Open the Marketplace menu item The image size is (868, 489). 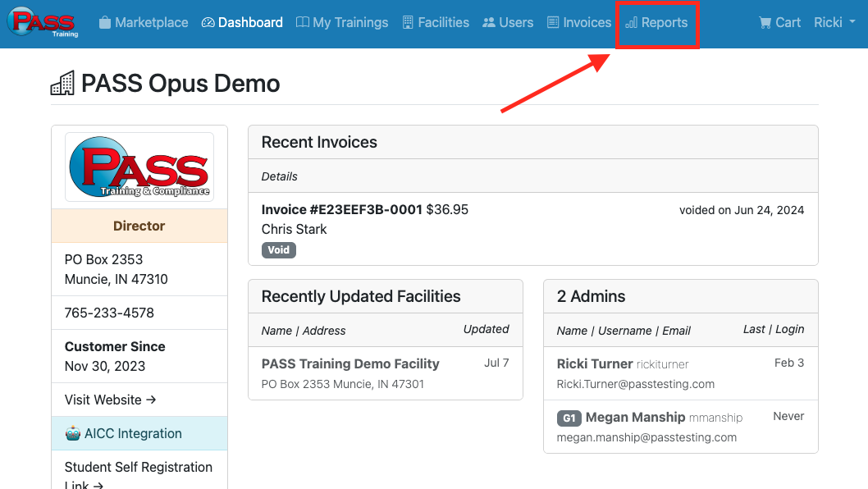point(144,23)
